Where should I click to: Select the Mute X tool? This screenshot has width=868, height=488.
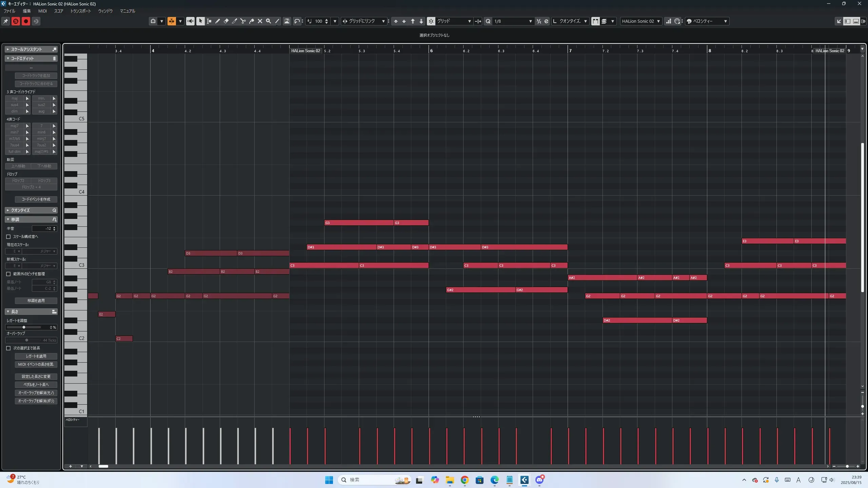click(260, 21)
